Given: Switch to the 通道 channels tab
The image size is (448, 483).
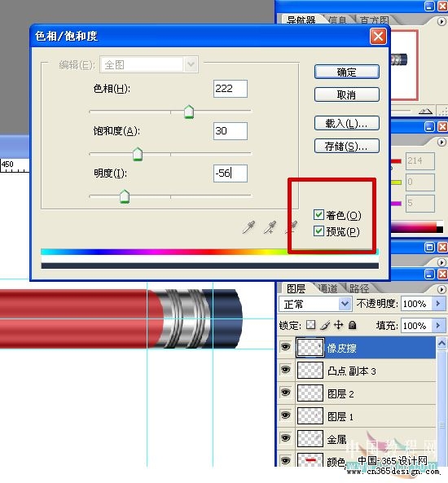Looking at the screenshot, I should pyautogui.click(x=327, y=288).
